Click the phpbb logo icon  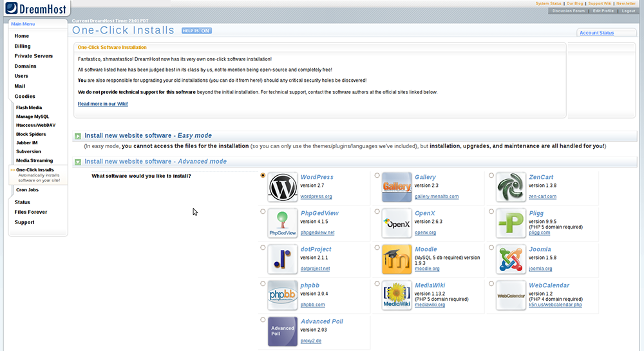[283, 296]
